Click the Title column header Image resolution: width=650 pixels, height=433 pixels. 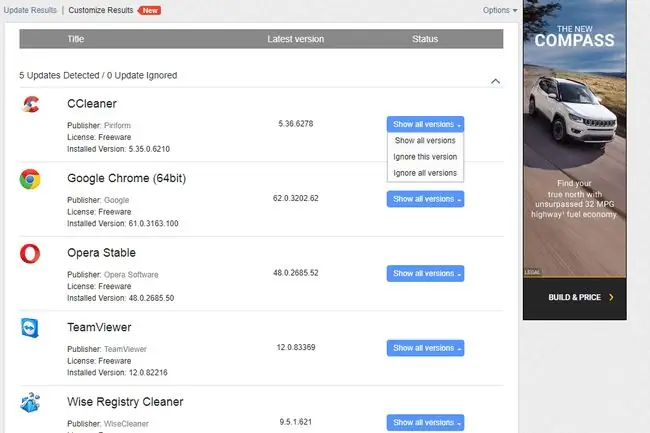point(75,39)
